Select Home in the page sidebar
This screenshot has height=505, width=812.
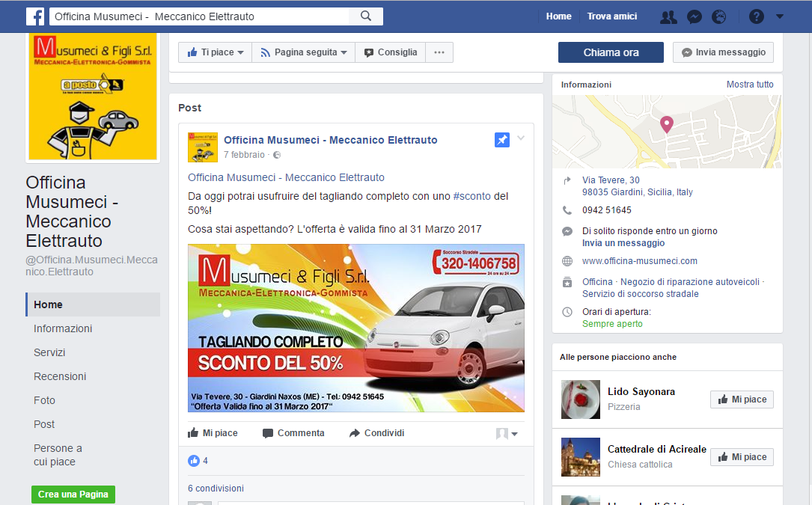click(94, 304)
